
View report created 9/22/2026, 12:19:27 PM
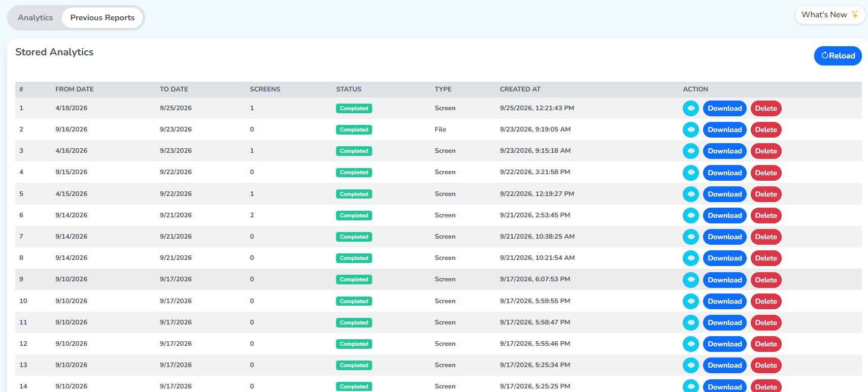[691, 194]
